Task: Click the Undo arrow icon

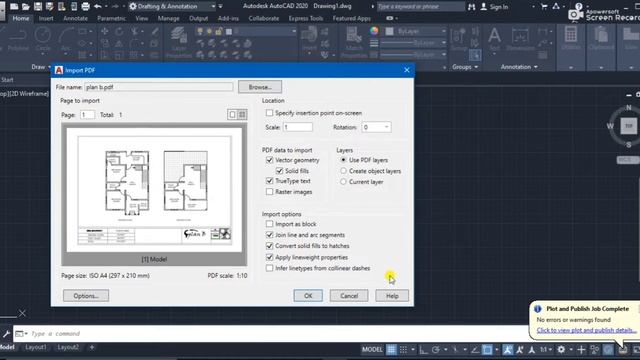Action: coord(98,6)
